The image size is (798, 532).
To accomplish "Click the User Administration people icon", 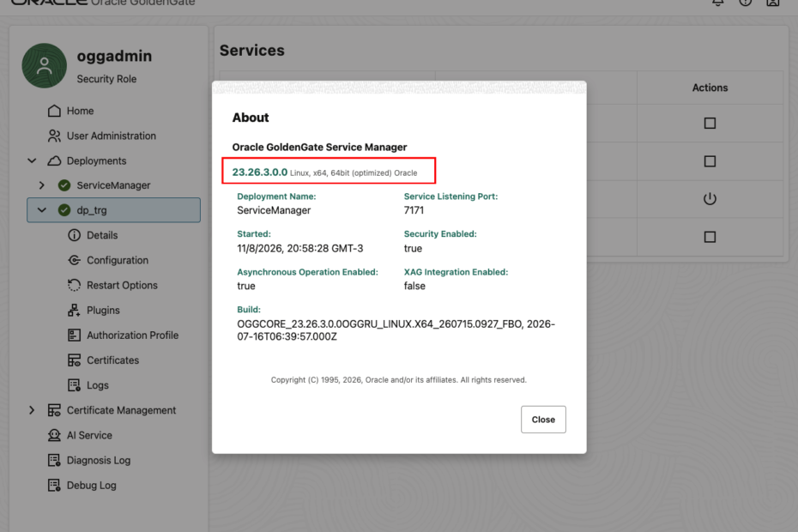I will pos(54,136).
